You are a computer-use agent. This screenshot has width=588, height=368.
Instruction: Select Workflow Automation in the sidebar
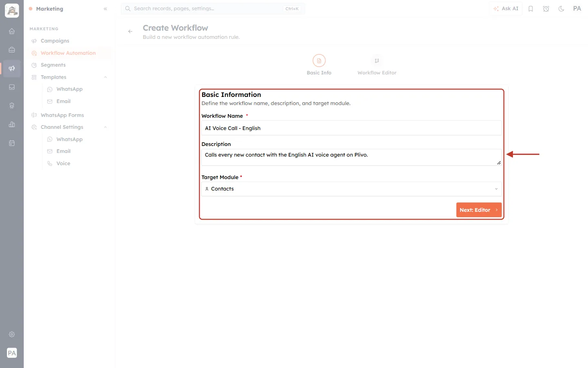tap(69, 53)
